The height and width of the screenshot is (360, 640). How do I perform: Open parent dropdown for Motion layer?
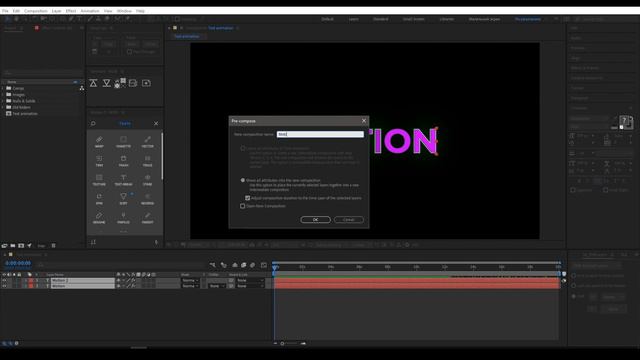tap(250, 286)
